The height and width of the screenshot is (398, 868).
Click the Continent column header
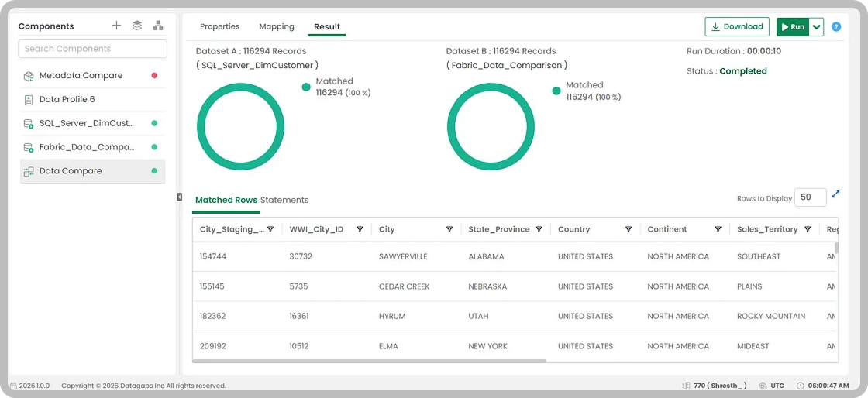(x=667, y=229)
